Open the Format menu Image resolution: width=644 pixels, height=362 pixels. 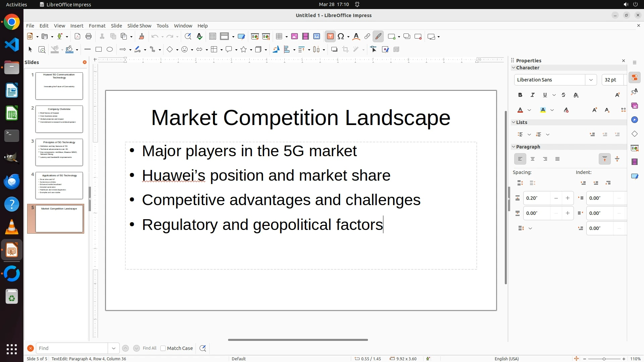tap(97, 26)
